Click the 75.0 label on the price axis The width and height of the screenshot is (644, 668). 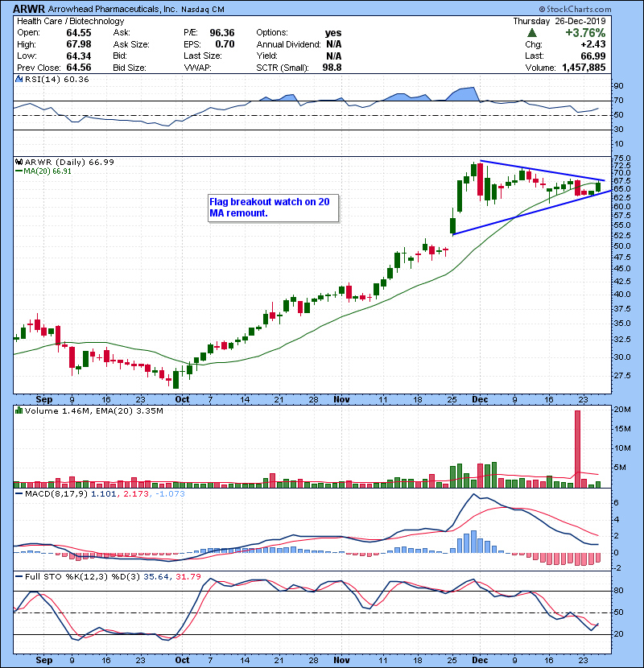tap(621, 158)
